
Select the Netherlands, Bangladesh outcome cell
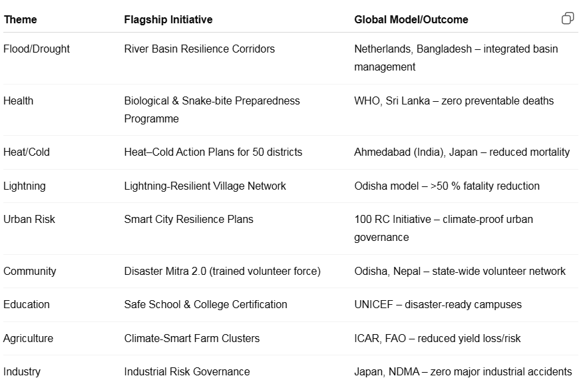pyautogui.click(x=456, y=58)
